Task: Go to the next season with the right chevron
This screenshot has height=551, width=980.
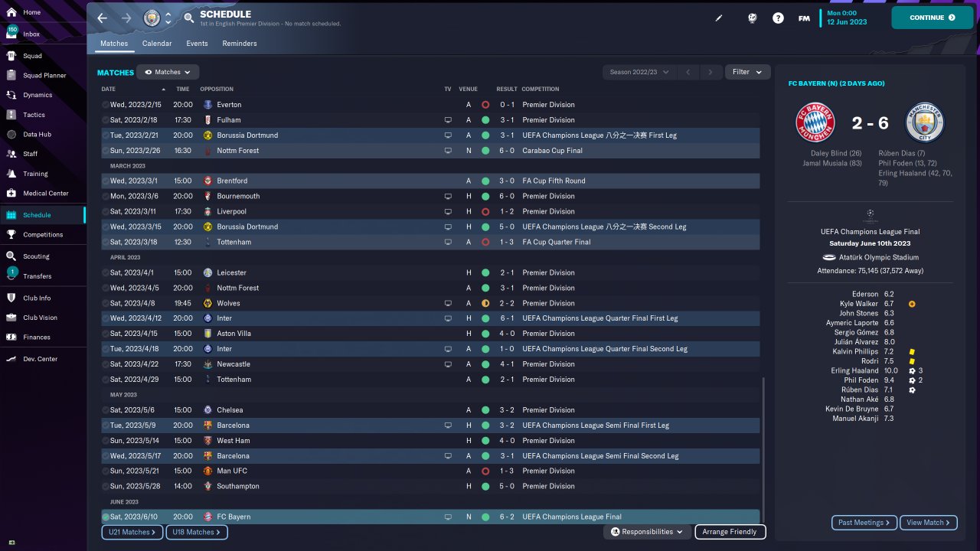Action: (x=711, y=72)
